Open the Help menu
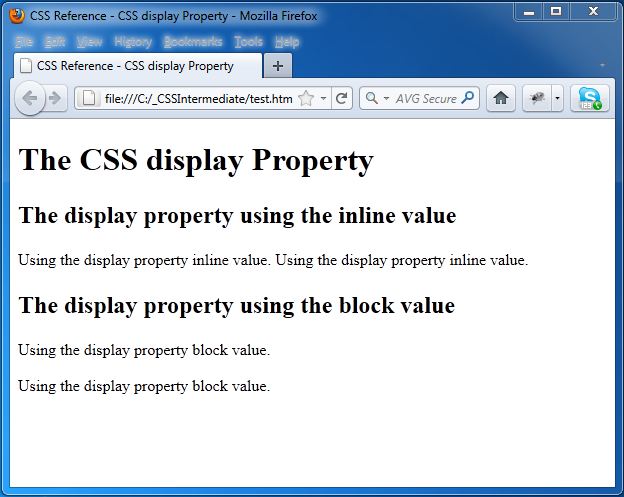 click(x=287, y=41)
